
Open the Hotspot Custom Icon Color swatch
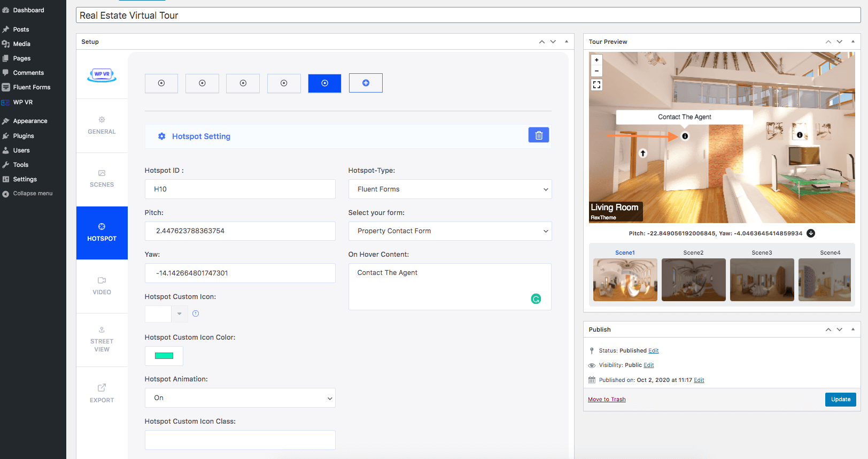[x=164, y=356]
